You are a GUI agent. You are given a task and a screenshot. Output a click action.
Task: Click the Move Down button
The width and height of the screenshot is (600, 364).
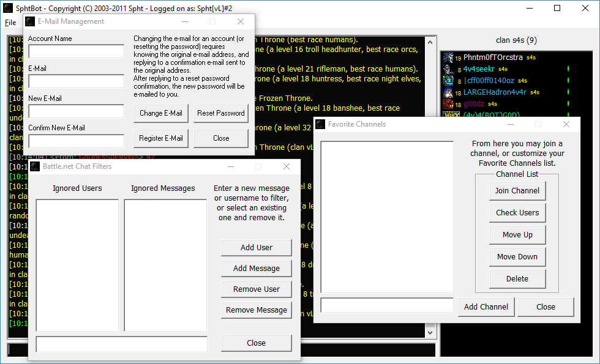point(517,257)
